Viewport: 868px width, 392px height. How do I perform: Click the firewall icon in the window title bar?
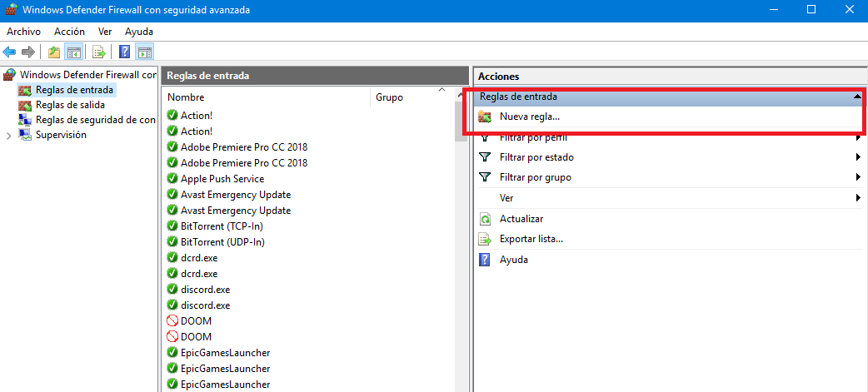click(11, 9)
